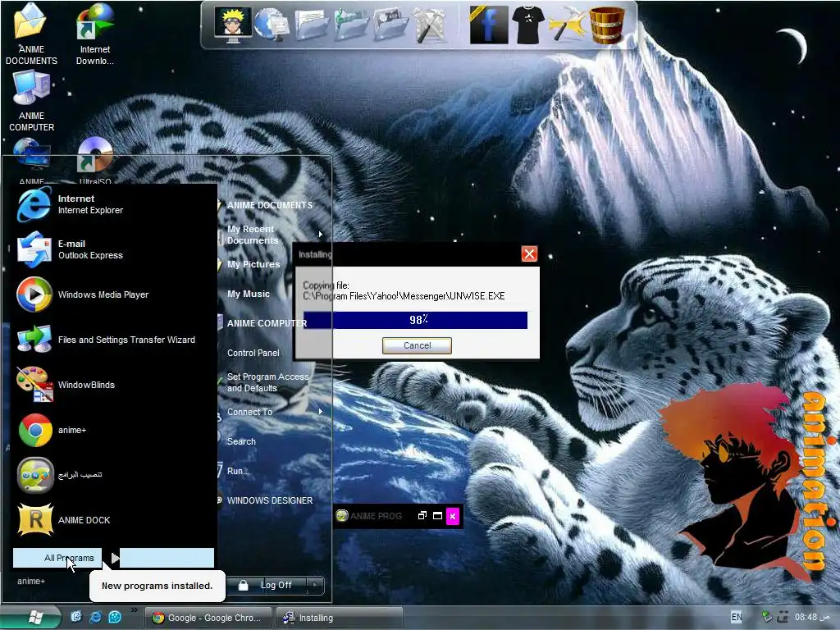
Task: Open the globe network icon in dock
Action: point(272,25)
